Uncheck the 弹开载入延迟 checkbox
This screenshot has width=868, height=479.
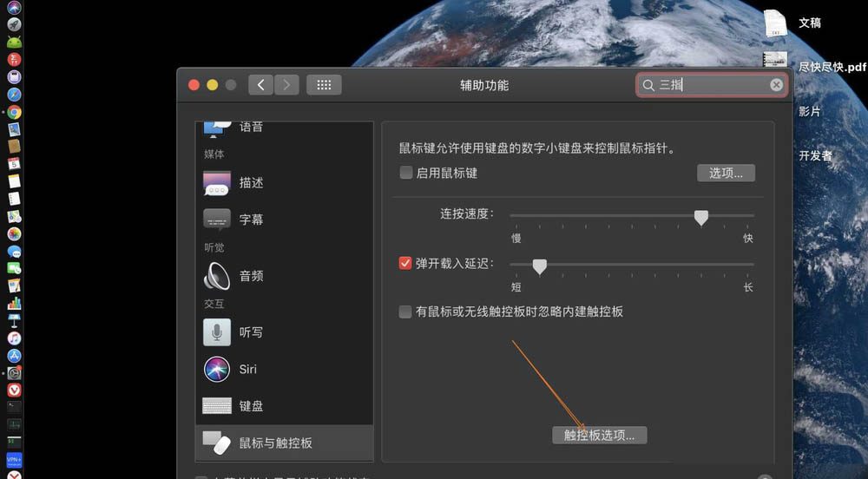[405, 263]
